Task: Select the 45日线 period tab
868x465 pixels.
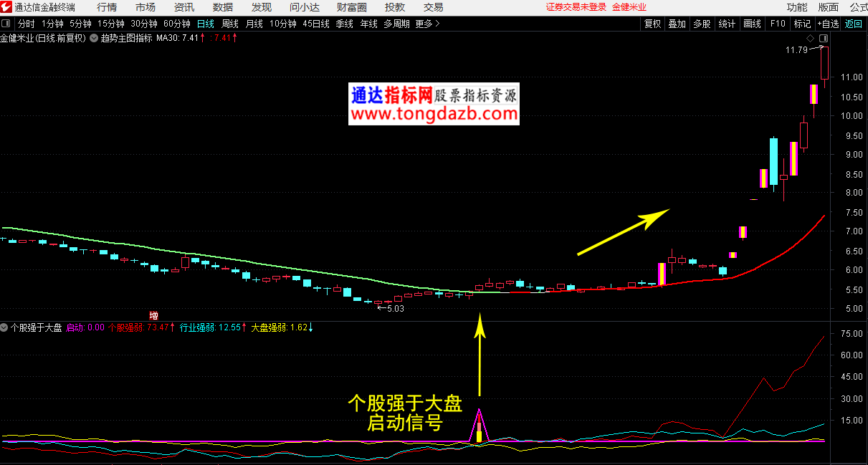Action: (316, 24)
